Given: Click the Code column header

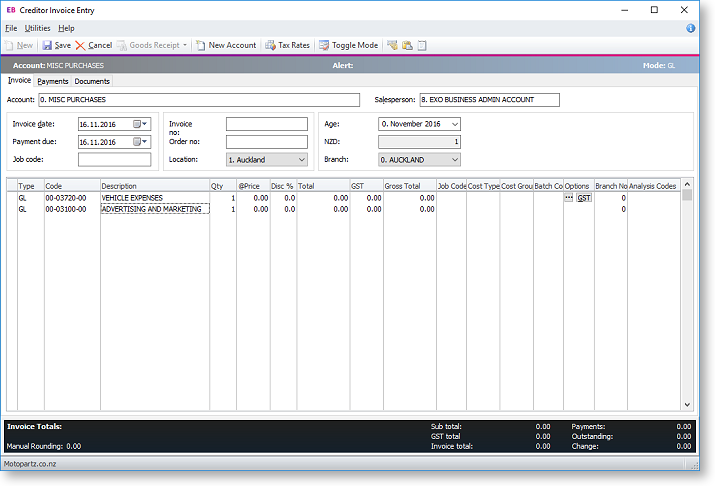Looking at the screenshot, I should [72, 186].
